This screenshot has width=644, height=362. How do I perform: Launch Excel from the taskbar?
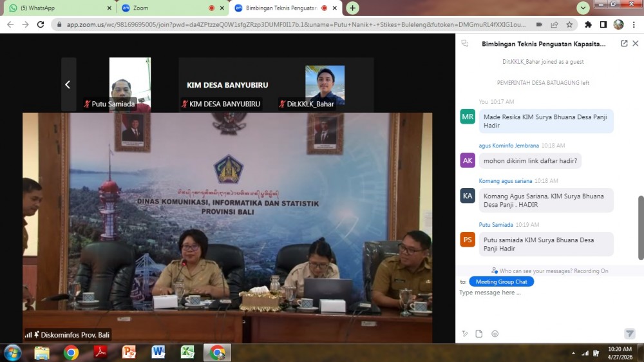[187, 352]
